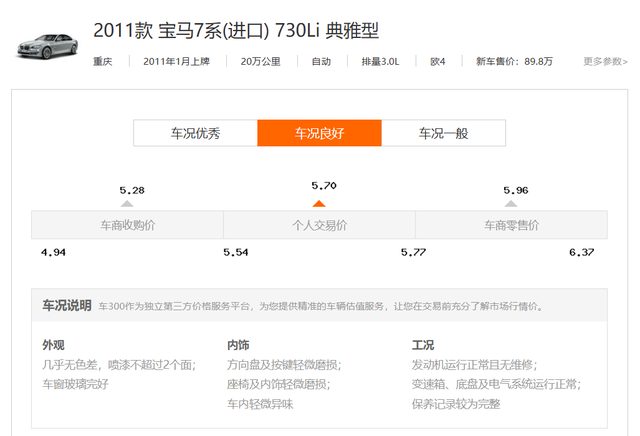Image resolution: width=640 pixels, height=436 pixels.
Task: Click the text 几乎无色差，喷漆不超过2个面
Action: 119,365
